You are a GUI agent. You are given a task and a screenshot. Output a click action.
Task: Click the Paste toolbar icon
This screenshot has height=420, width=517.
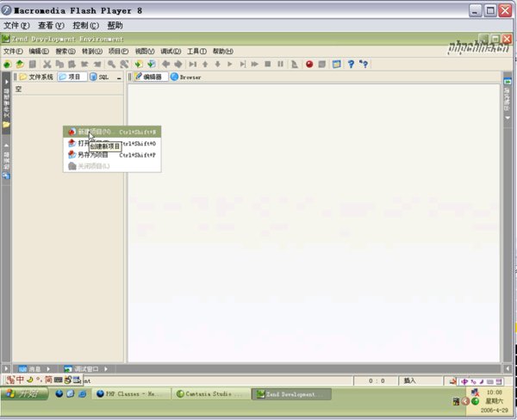72,65
